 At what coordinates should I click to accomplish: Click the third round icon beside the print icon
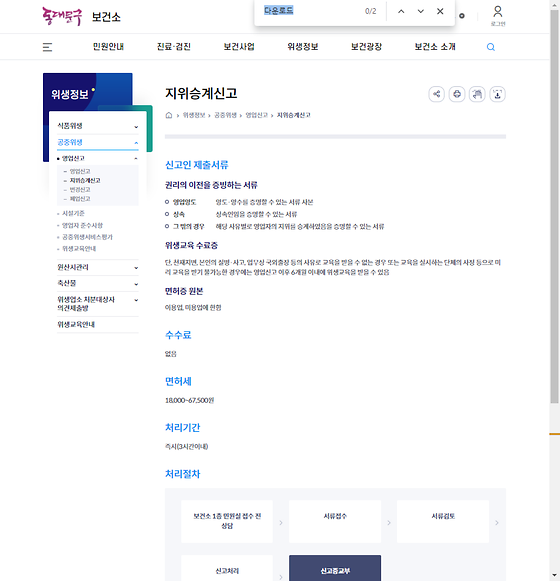point(477,94)
